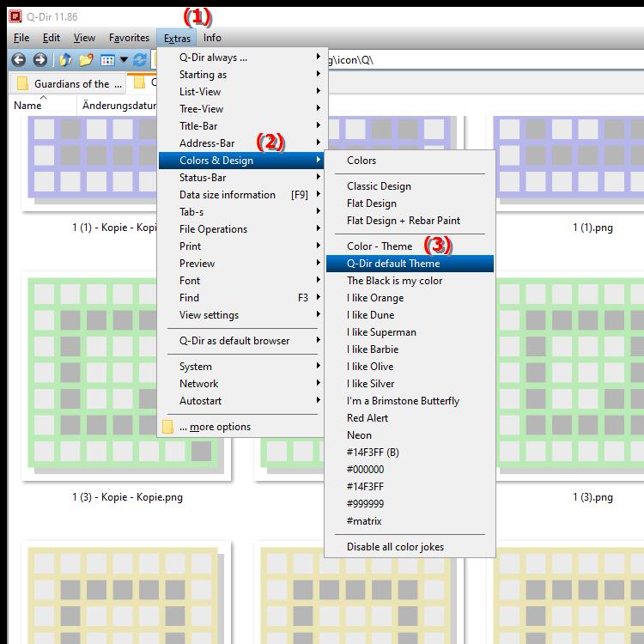Open view mode dropdown arrow in toolbar
644x644 pixels.
point(124,60)
